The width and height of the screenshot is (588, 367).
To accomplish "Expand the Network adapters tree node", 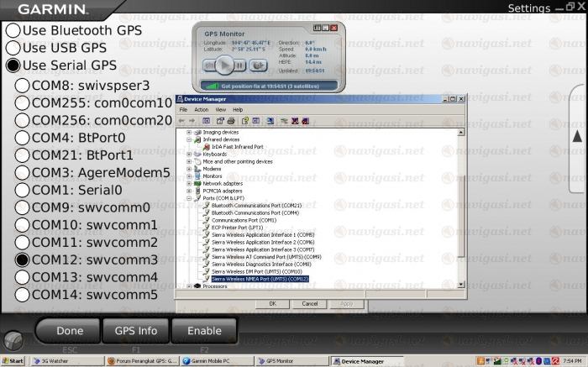I will [x=189, y=182].
